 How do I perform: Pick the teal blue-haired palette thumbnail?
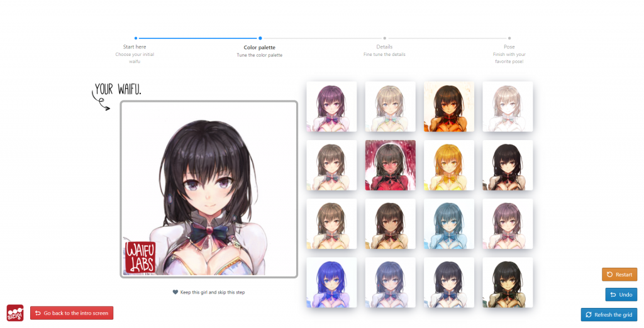(x=449, y=224)
